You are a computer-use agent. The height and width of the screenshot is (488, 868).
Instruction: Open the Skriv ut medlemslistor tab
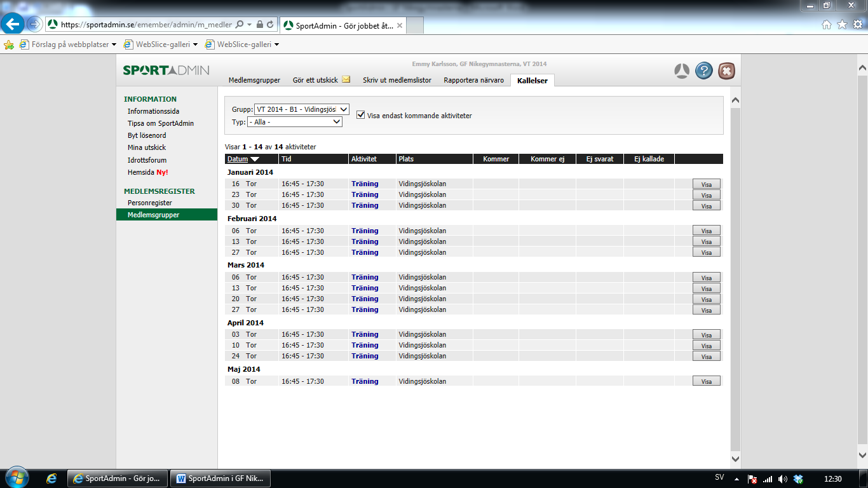[x=397, y=80]
